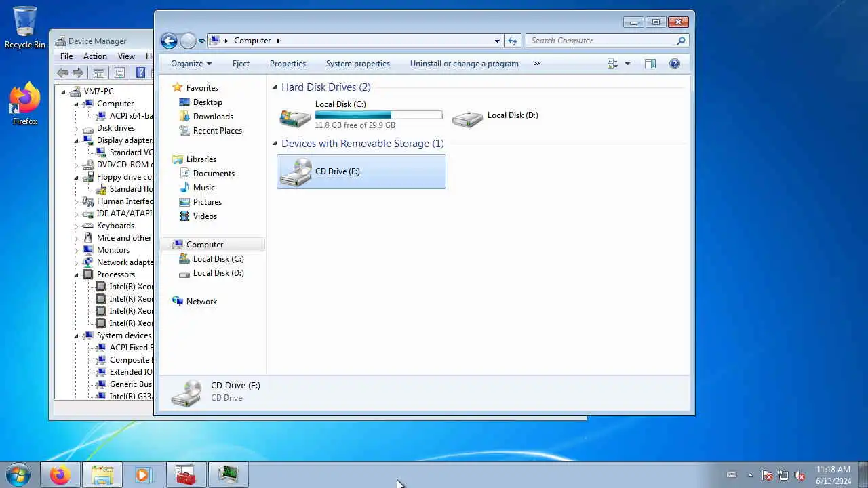Click the Forward arrow in Explorer
868x488 pixels.
tap(188, 41)
